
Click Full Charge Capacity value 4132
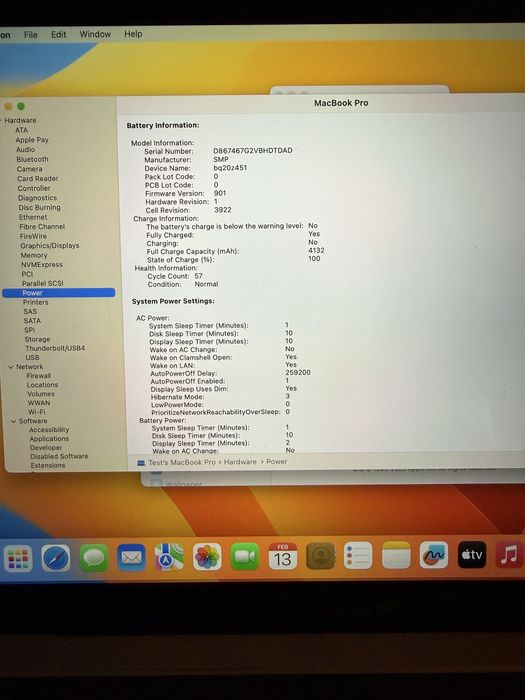tap(317, 250)
